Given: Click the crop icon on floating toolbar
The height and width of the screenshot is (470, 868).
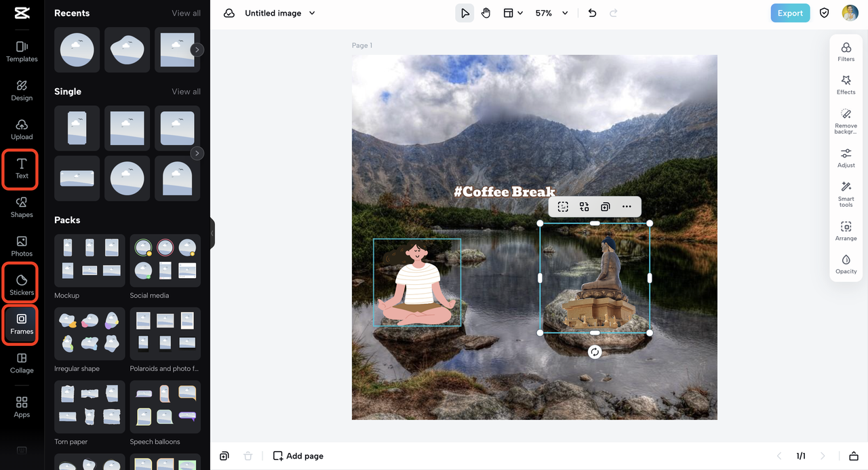Looking at the screenshot, I should [x=563, y=207].
